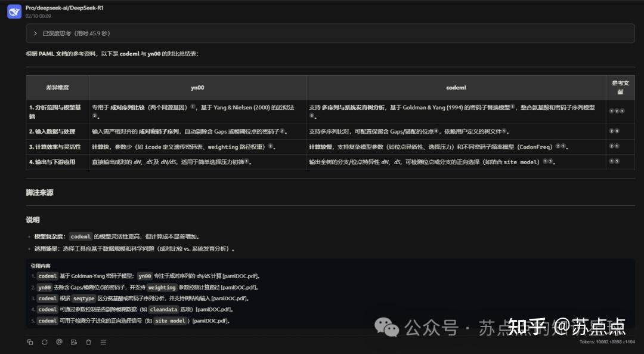Open more options with the hamburger icon
644x354 pixels.
(x=103, y=341)
